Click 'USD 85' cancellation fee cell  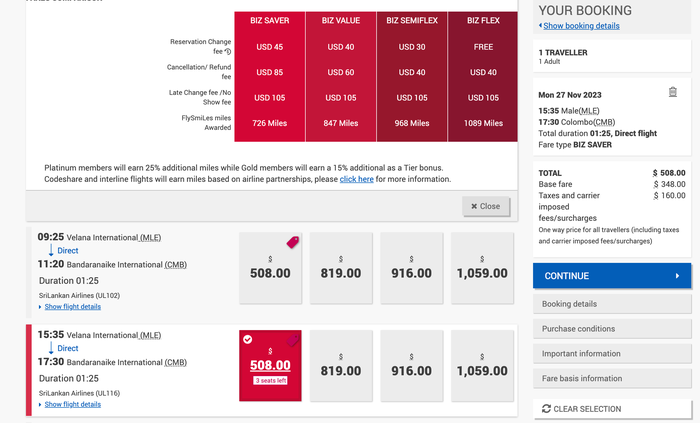[x=270, y=72]
